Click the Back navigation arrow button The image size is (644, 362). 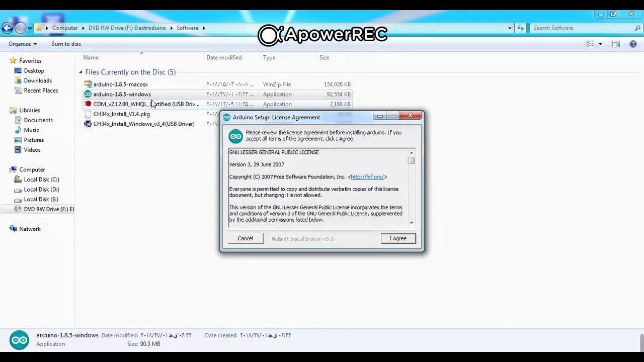7,28
